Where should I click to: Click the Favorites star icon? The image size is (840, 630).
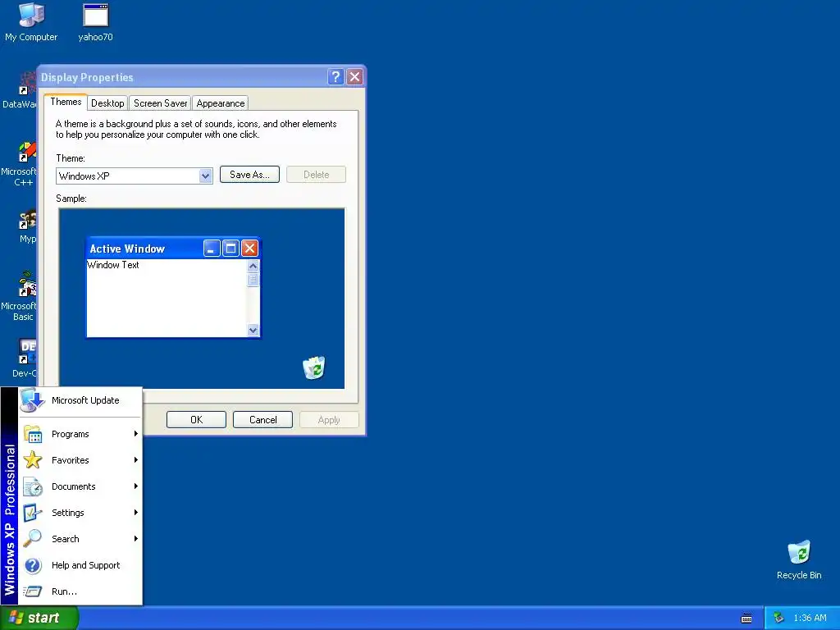[x=33, y=460]
